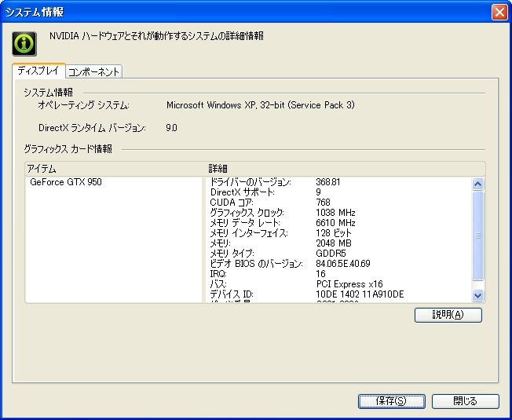
Task: Click the メモリ データ レート label
Action: 245,223
